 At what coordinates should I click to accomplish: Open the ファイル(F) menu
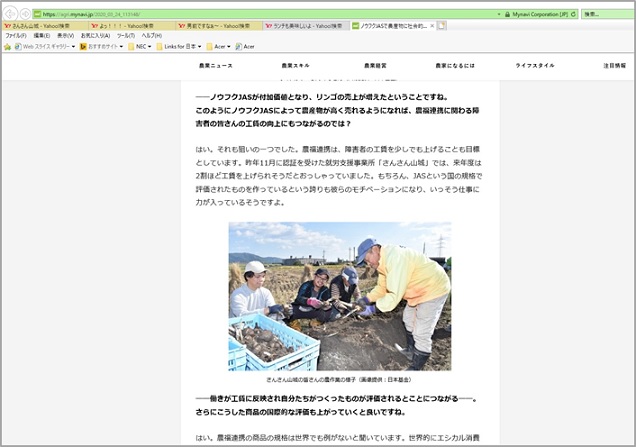click(x=15, y=36)
